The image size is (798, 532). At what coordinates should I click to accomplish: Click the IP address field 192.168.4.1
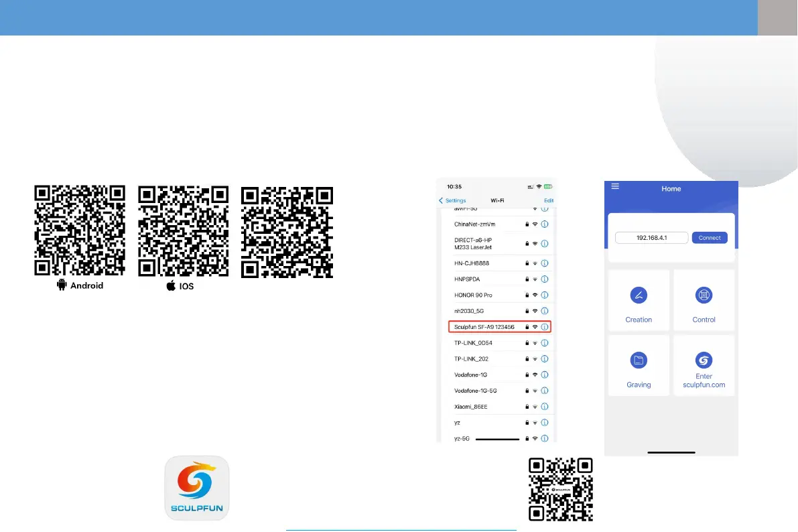[x=651, y=238]
